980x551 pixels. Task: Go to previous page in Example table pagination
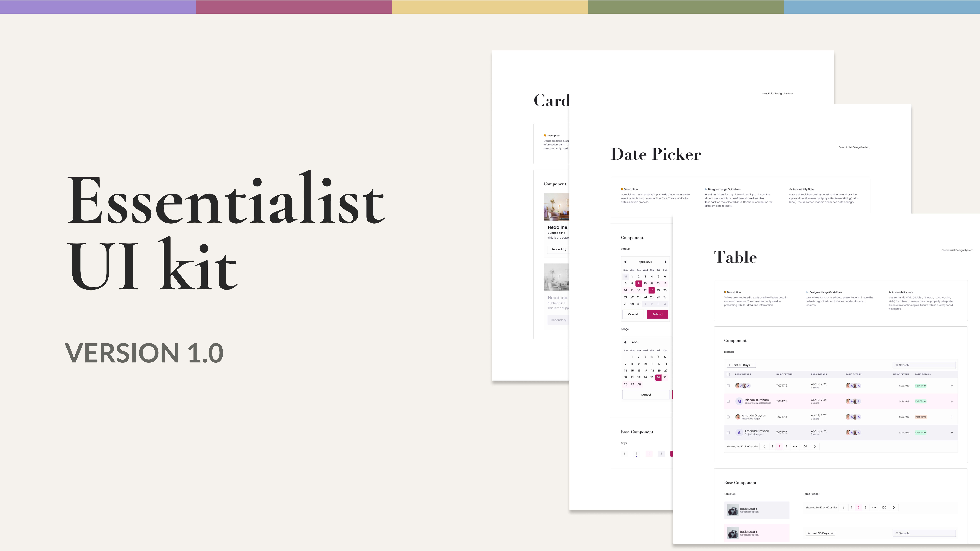pos(764,446)
